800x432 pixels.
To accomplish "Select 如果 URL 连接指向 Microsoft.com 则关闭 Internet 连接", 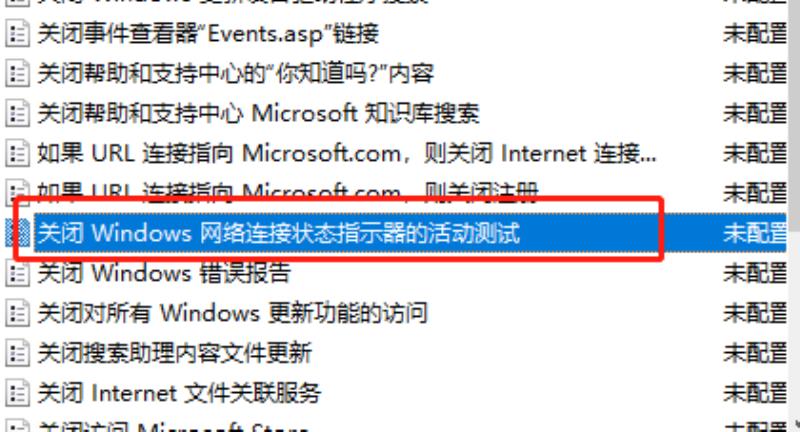I will click(347, 154).
